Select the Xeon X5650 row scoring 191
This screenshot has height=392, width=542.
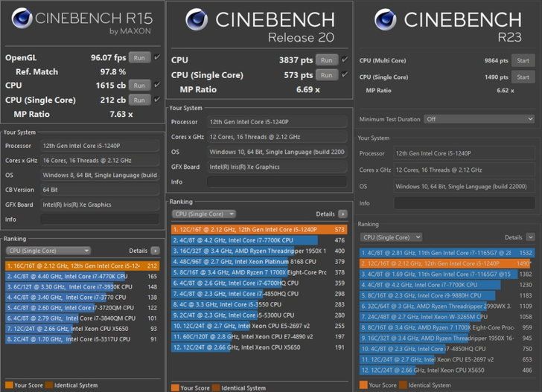point(259,347)
